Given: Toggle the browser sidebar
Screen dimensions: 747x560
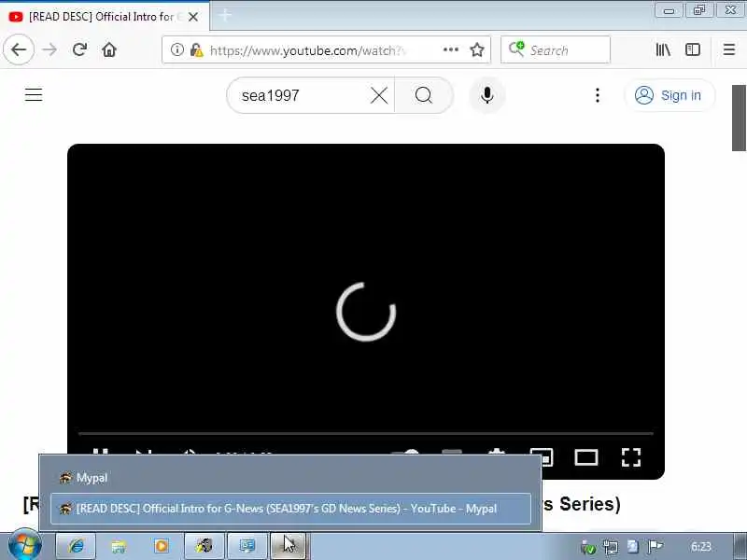Looking at the screenshot, I should tap(693, 49).
